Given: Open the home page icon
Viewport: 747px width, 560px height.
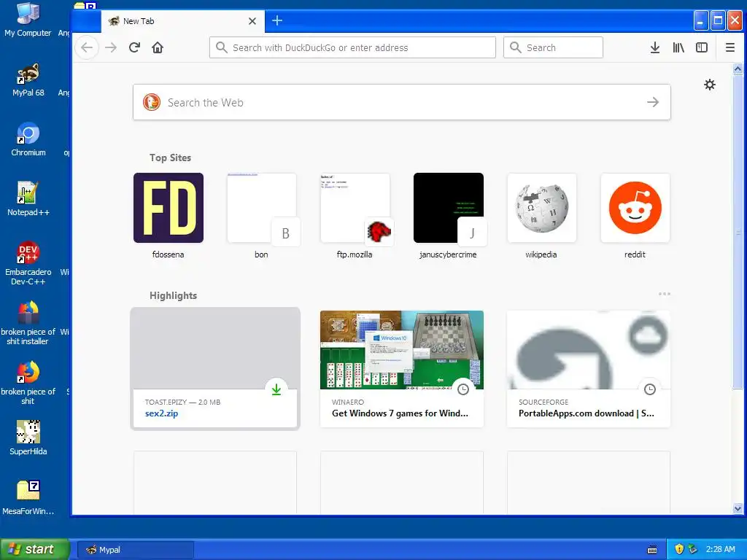Looking at the screenshot, I should [158, 47].
